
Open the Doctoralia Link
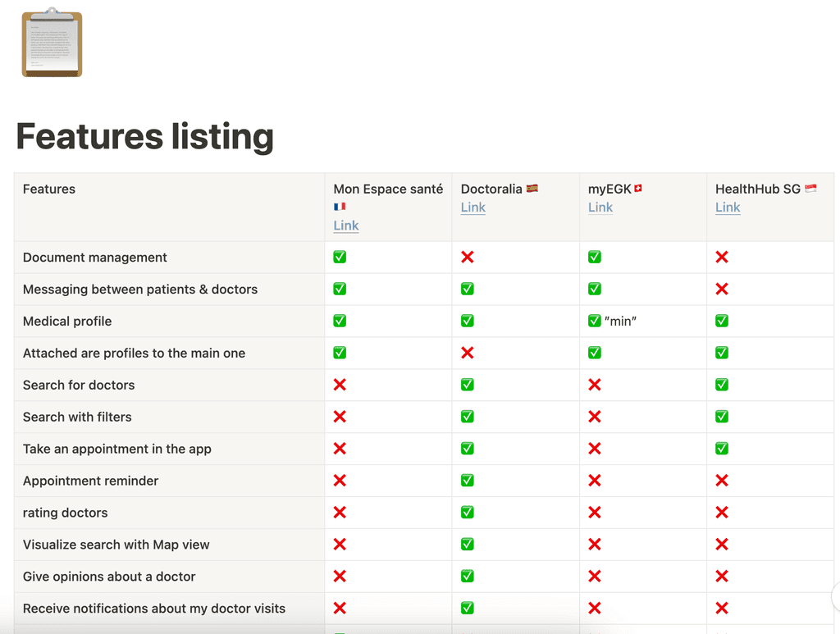coord(473,208)
